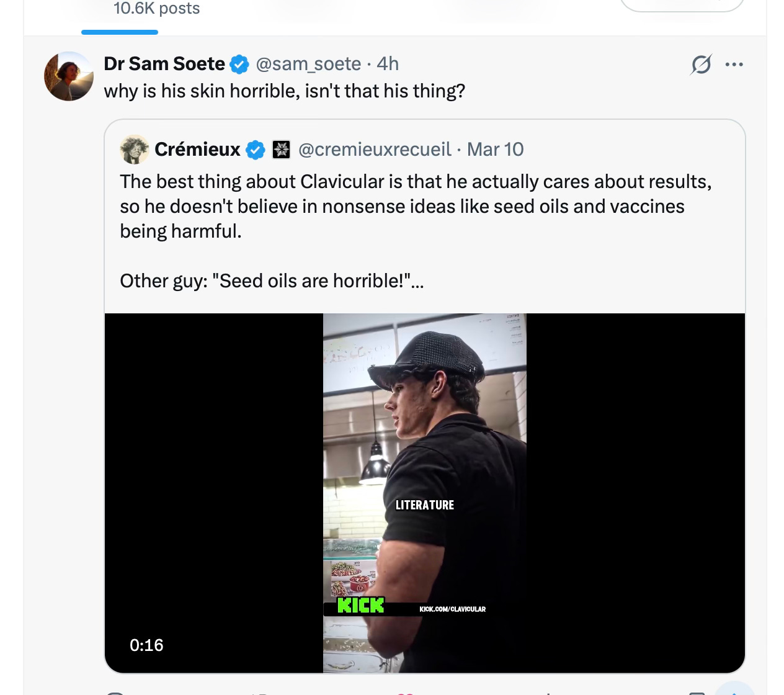Screen dimensions: 784x695
Task: Click Dr Sam Soete's profile avatar
Action: 68,76
